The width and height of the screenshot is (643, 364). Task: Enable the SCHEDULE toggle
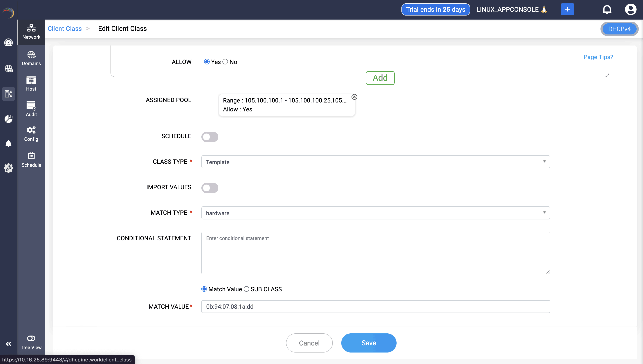tap(210, 137)
